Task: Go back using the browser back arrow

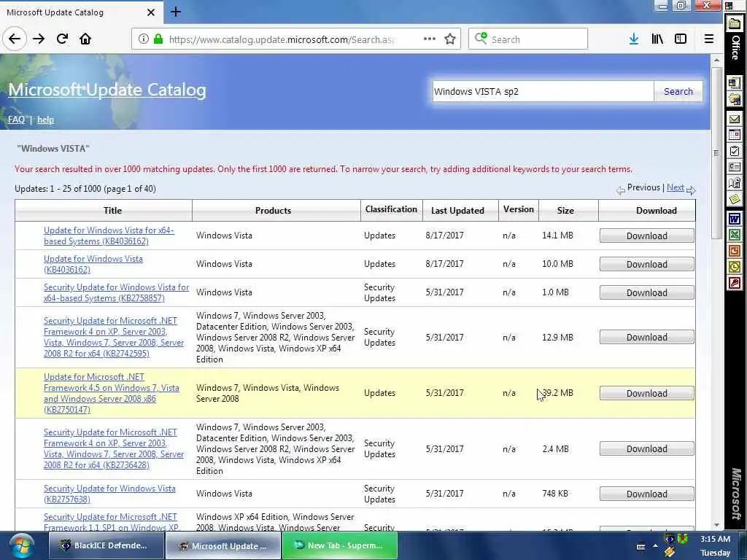Action: 15,39
